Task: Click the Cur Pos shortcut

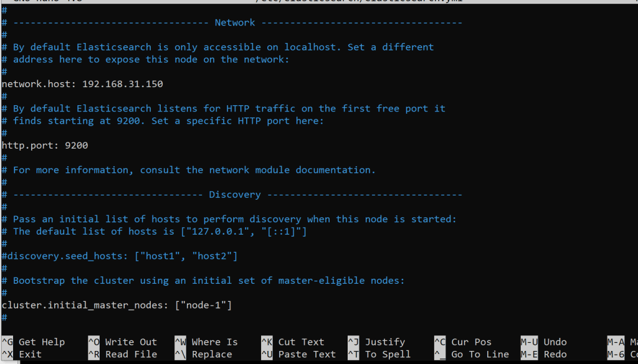Action: (x=471, y=342)
